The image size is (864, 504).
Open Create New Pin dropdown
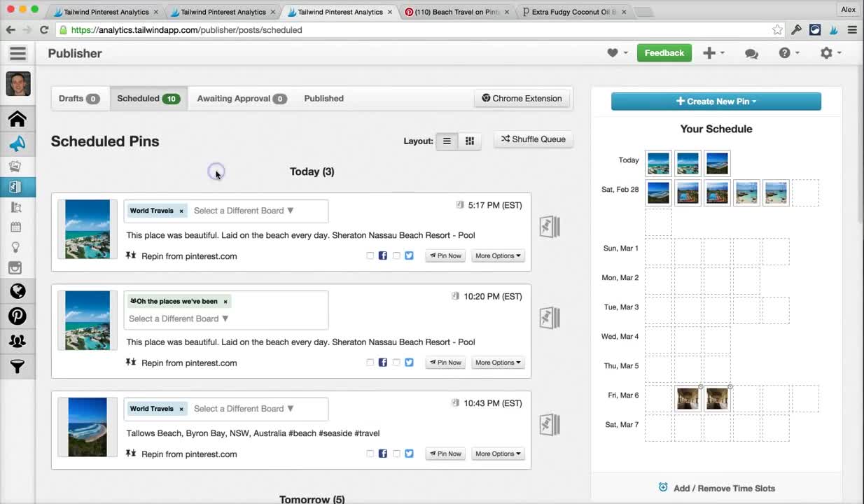[716, 101]
